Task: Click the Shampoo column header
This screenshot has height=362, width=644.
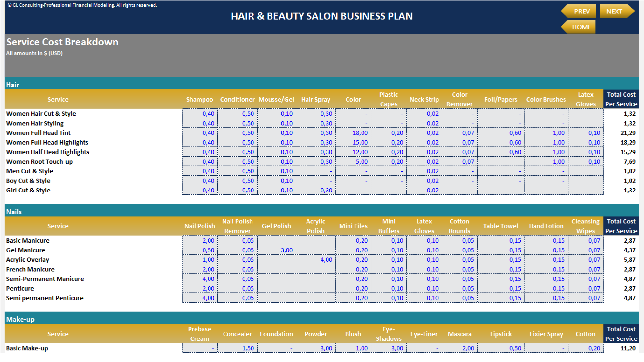Action: point(199,99)
